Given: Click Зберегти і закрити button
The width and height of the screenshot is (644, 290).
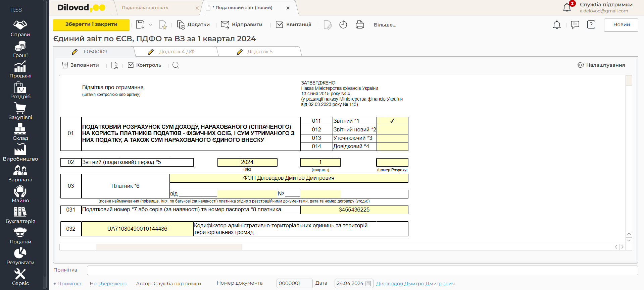Looking at the screenshot, I should tap(91, 24).
